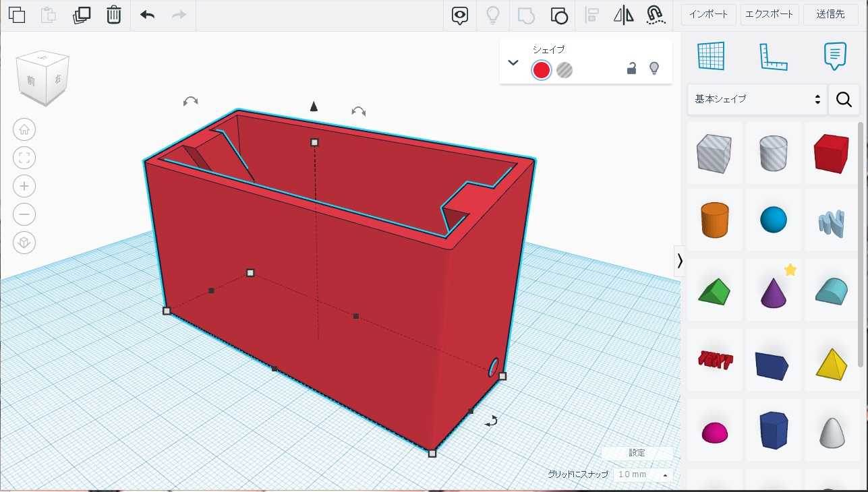Viewport: 868px width, 492px height.
Task: Click the Duplicate icon in the top toolbar
Action: coord(82,15)
